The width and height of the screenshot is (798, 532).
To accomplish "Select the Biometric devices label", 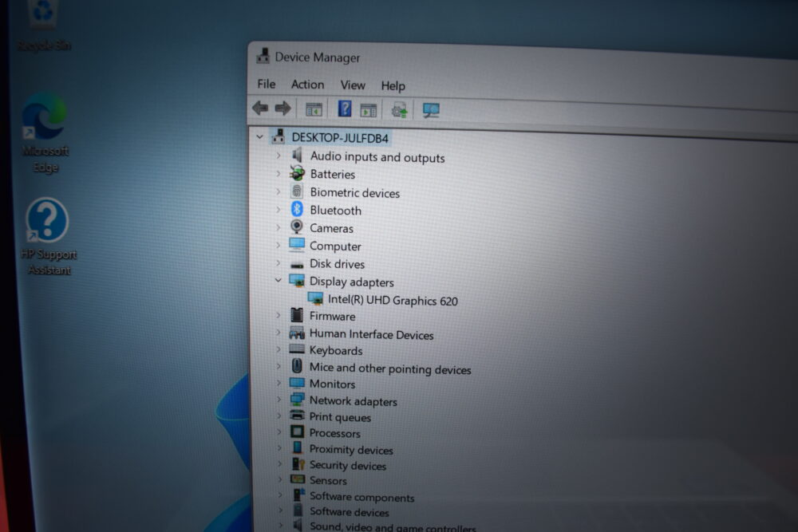I will pos(355,193).
